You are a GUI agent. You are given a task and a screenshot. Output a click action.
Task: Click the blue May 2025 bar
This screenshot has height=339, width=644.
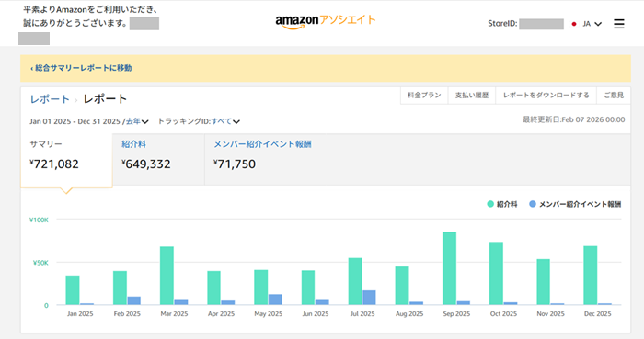(x=275, y=299)
